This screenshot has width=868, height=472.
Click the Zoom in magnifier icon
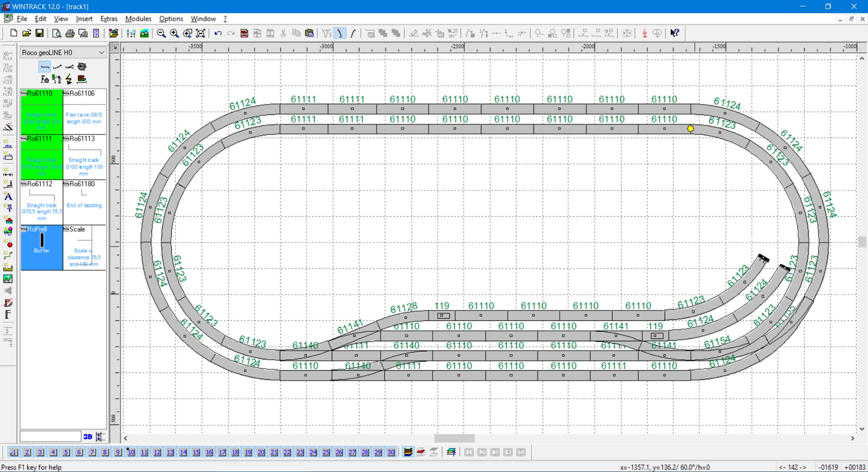174,33
